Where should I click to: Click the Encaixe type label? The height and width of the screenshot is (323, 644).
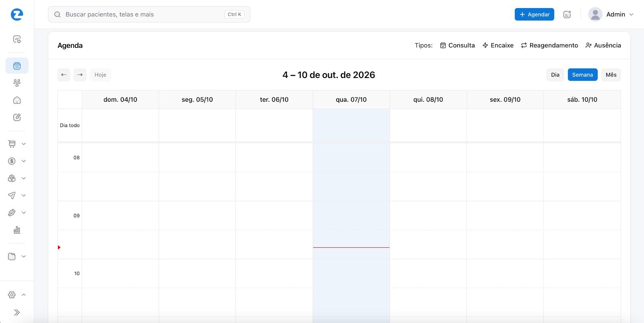498,45
